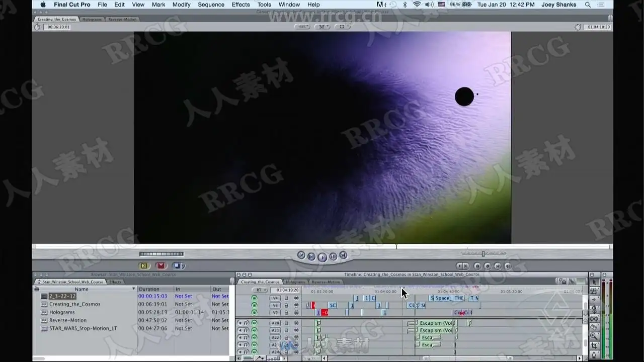
Task: Click the blue Replace edit button in Canvas
Action: 178,266
